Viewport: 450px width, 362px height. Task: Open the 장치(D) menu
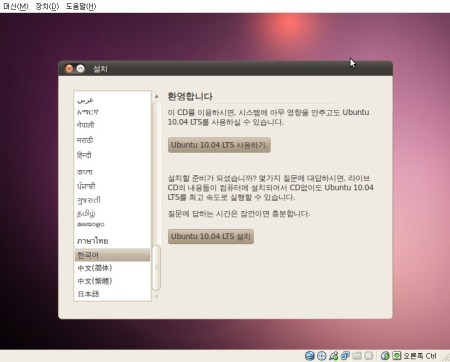click(x=47, y=6)
